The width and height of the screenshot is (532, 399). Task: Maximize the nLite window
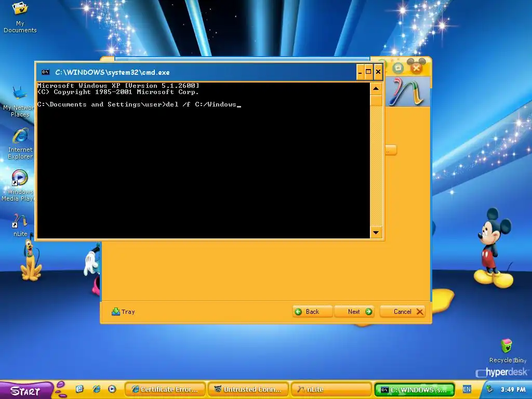[x=398, y=68]
